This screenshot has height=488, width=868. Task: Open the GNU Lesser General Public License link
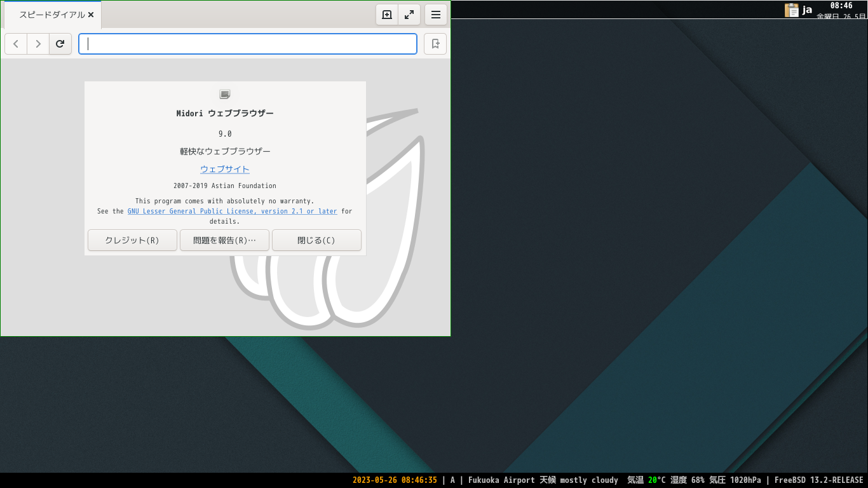point(233,211)
